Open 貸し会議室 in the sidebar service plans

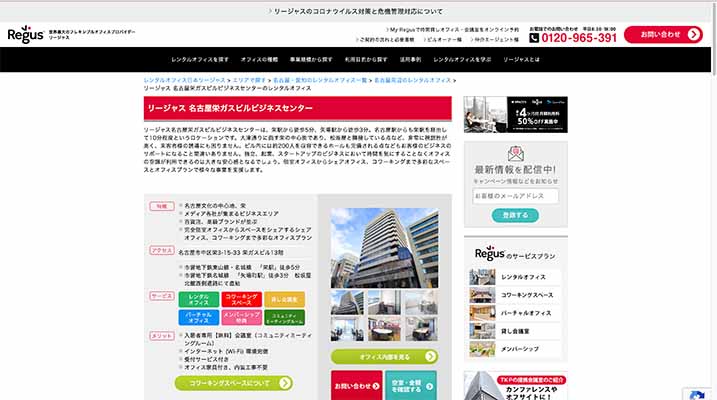(x=515, y=331)
